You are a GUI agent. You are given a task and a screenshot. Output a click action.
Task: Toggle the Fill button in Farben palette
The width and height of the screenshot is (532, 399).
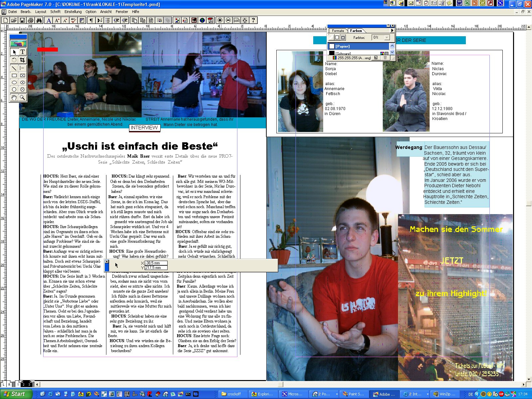[337, 38]
